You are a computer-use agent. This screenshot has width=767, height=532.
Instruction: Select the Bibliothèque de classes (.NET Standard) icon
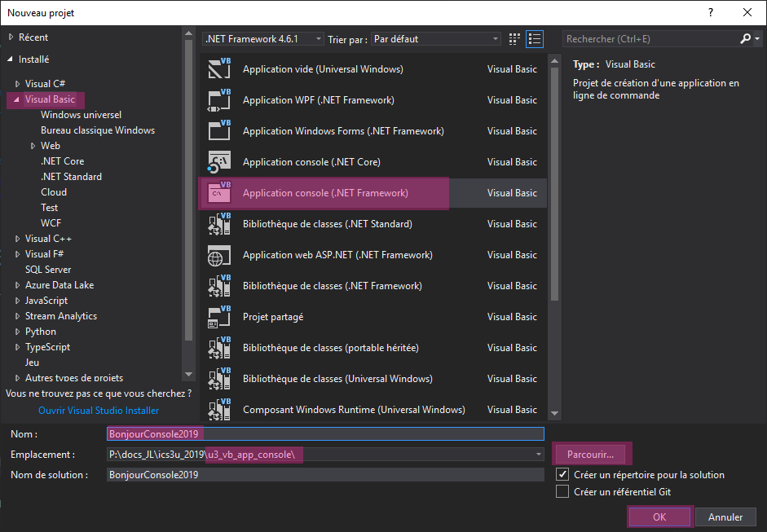[x=219, y=223]
